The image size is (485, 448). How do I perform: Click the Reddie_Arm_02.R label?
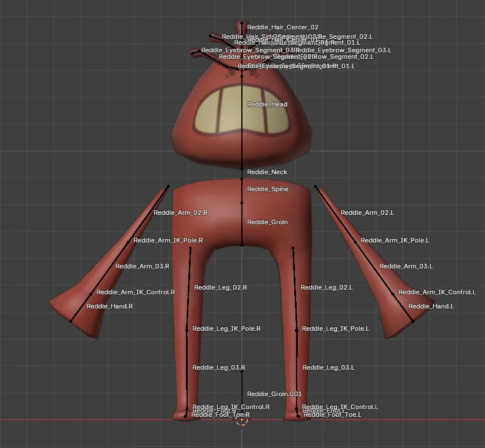pyautogui.click(x=181, y=213)
